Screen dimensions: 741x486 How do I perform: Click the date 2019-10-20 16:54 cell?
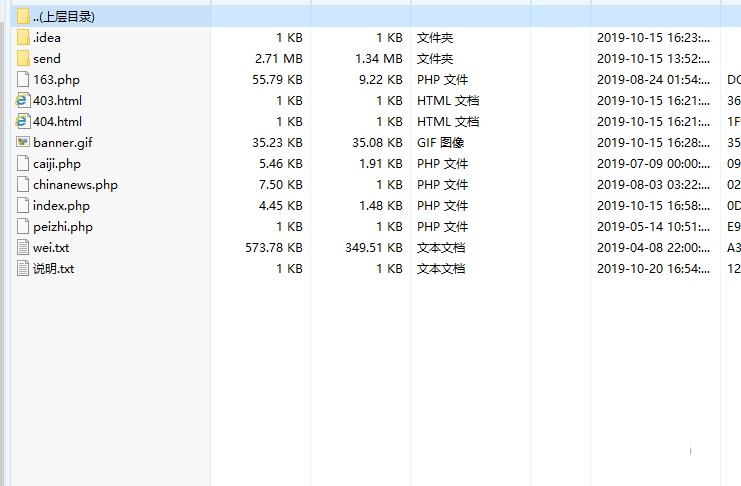[653, 269]
